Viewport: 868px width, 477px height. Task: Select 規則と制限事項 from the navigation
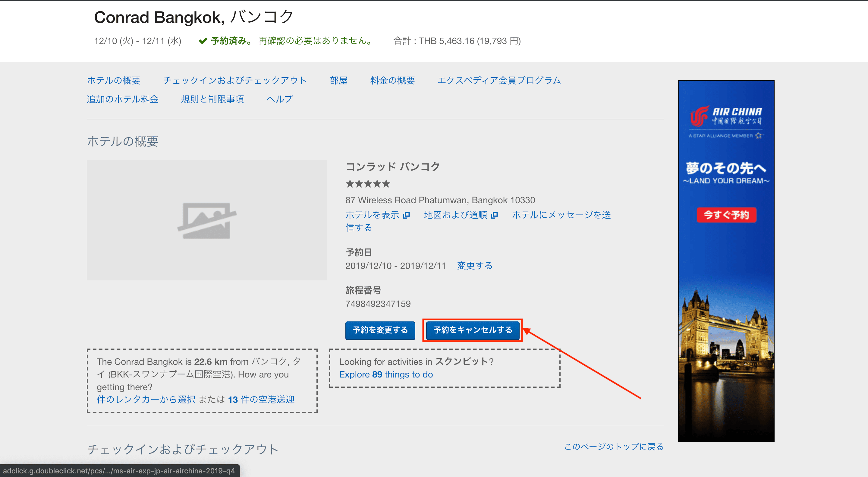click(212, 99)
